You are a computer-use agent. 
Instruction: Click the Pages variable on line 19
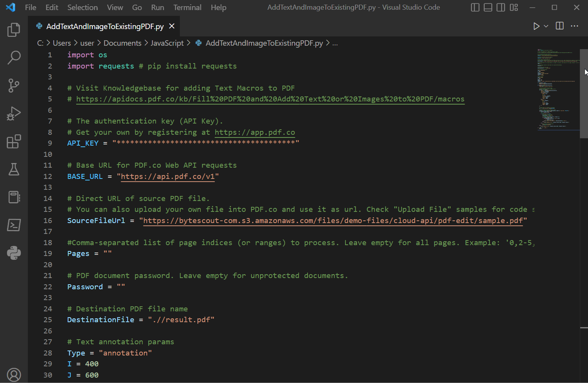[x=78, y=254]
